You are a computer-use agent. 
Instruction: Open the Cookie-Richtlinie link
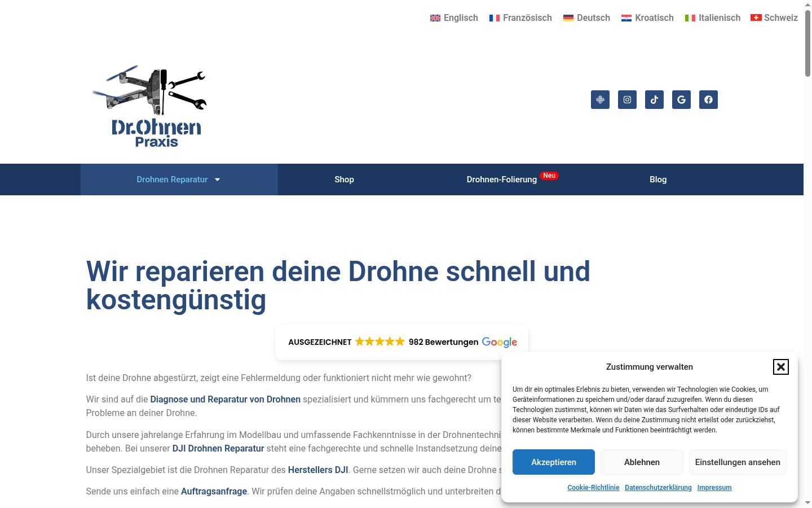click(593, 488)
